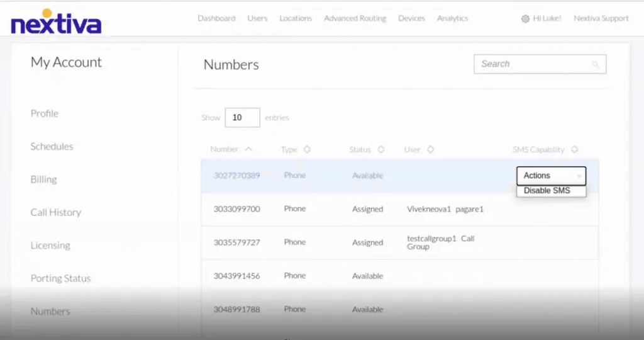Go to Profile in My Account

point(45,113)
